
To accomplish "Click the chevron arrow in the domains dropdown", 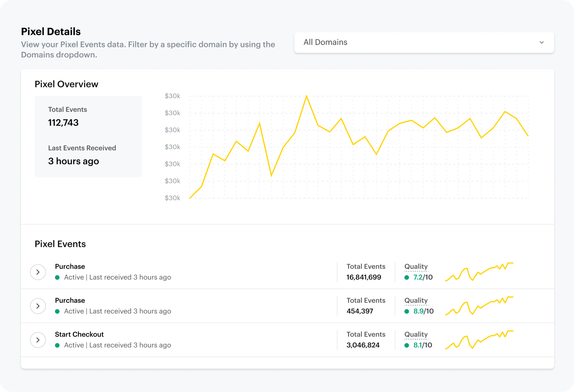I will (x=541, y=43).
